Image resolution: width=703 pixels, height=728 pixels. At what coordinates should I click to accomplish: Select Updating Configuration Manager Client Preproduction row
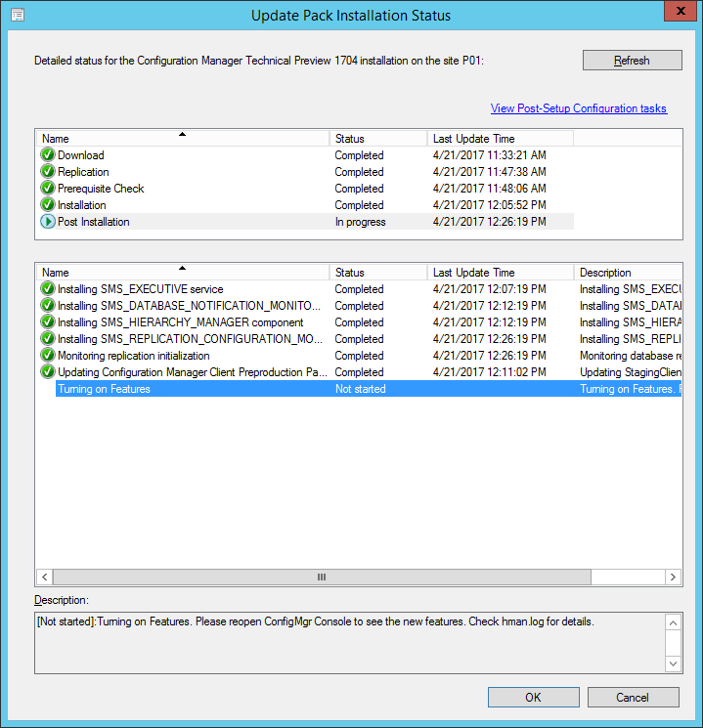click(x=359, y=372)
